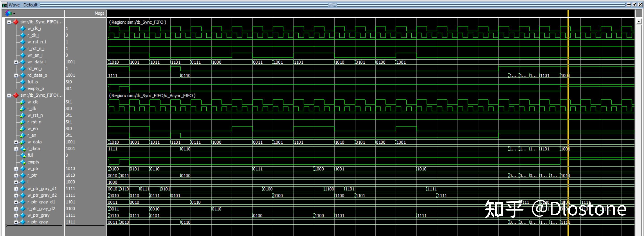Expand the w_ptr bus signal
Image resolution: width=644 pixels, height=236 pixels.
click(16, 169)
